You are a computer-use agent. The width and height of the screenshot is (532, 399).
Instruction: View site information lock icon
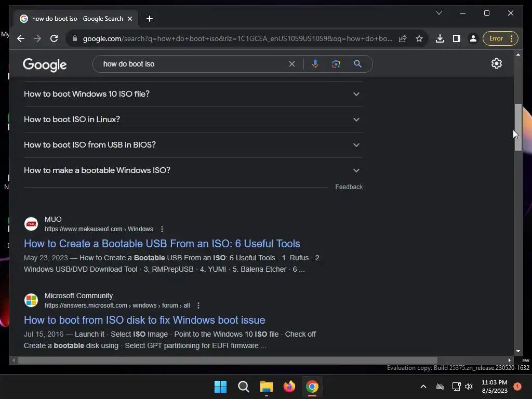point(75,38)
